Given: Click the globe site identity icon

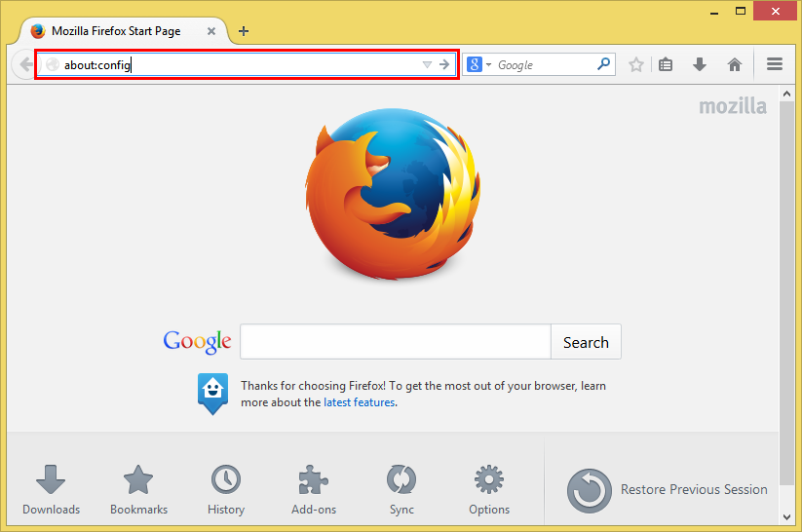Looking at the screenshot, I should click(x=53, y=64).
